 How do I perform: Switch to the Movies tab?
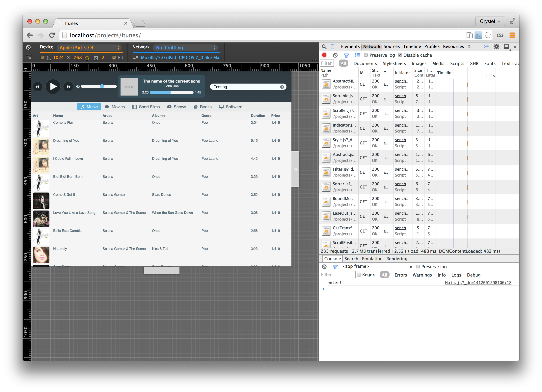point(115,107)
